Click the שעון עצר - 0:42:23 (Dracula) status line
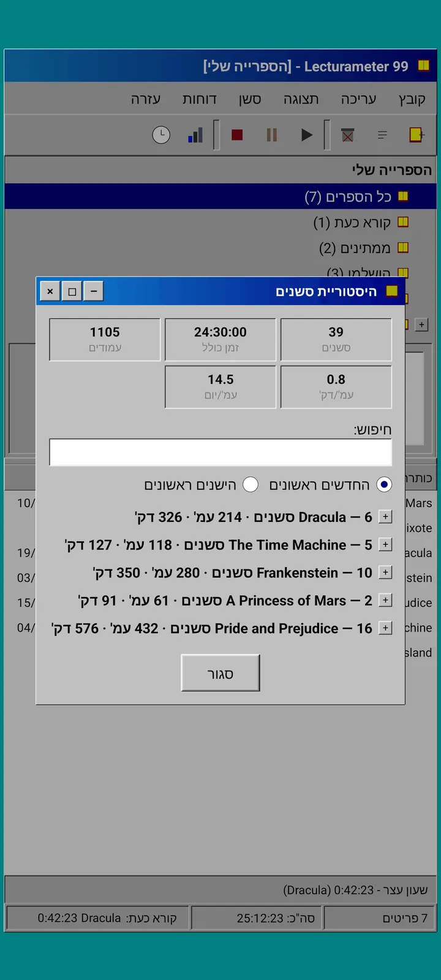This screenshot has height=980, width=441. [x=355, y=890]
